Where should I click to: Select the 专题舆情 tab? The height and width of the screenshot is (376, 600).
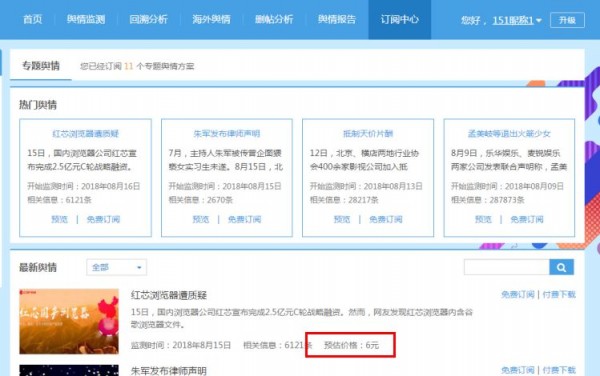point(41,66)
